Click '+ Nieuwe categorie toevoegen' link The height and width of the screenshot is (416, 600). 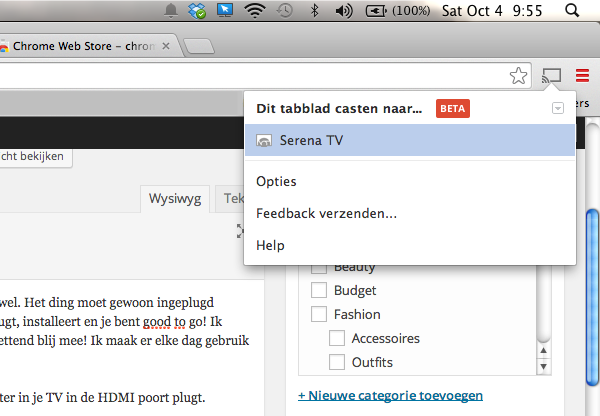(390, 395)
